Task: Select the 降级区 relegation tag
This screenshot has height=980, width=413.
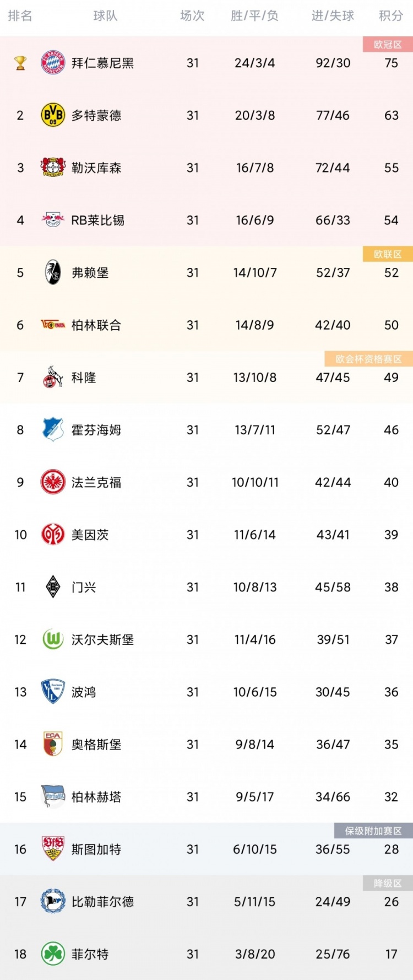Action: click(x=388, y=883)
